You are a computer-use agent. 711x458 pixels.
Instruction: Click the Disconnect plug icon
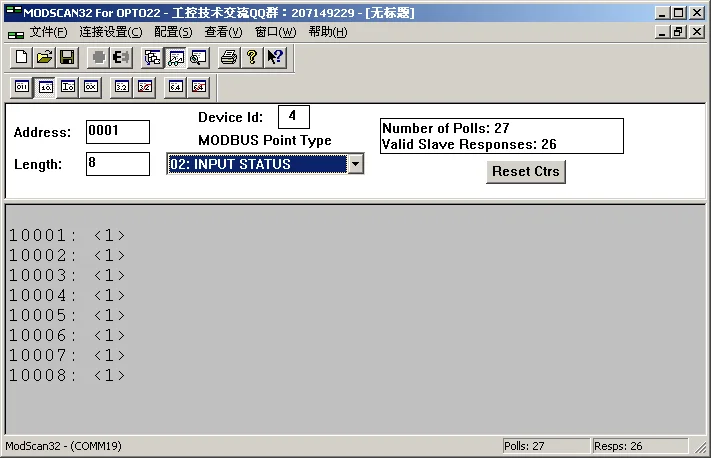121,58
